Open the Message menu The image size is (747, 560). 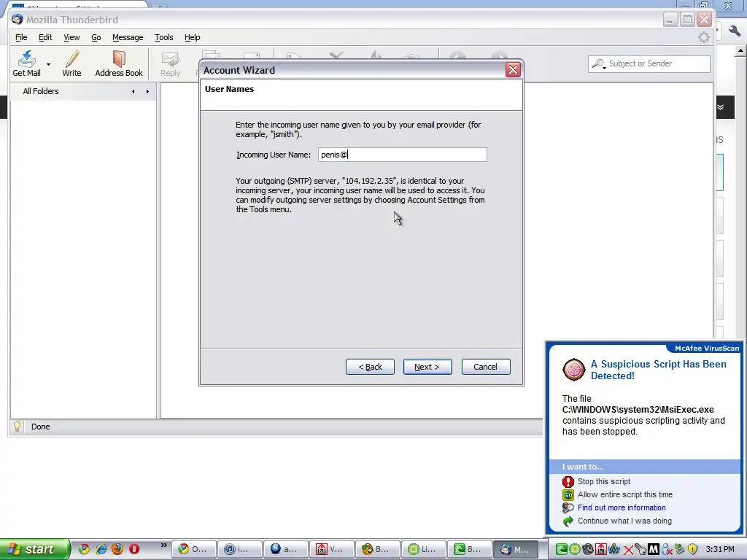128,37
